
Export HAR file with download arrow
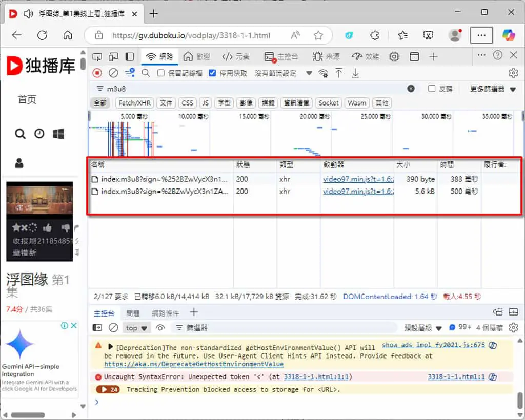(355, 73)
